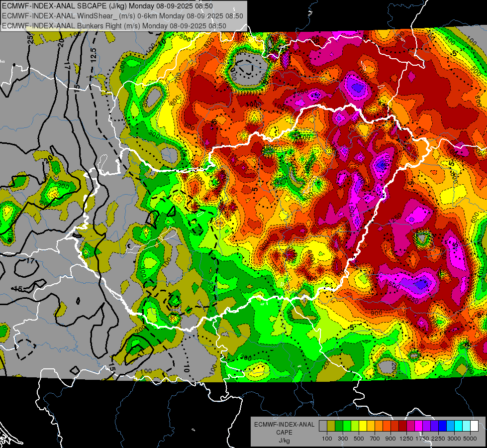Click the WindShear 0-6km title line
The width and height of the screenshot is (487, 448).
tap(122, 16)
